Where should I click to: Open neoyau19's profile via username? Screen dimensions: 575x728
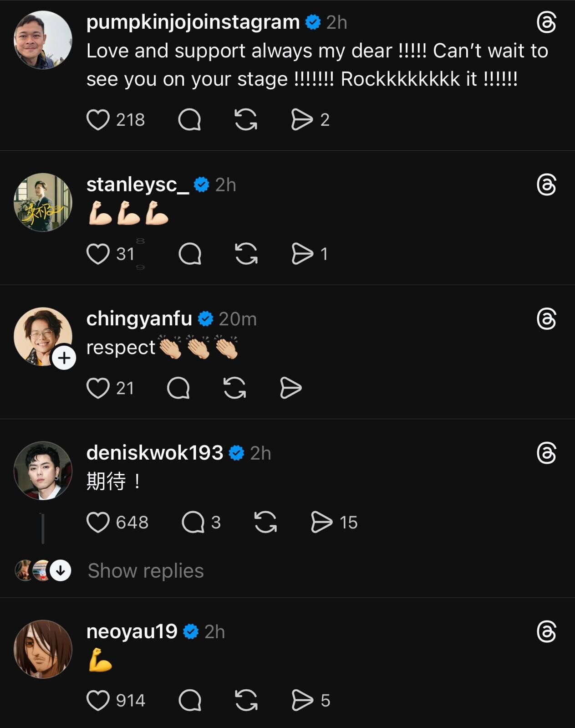(132, 631)
